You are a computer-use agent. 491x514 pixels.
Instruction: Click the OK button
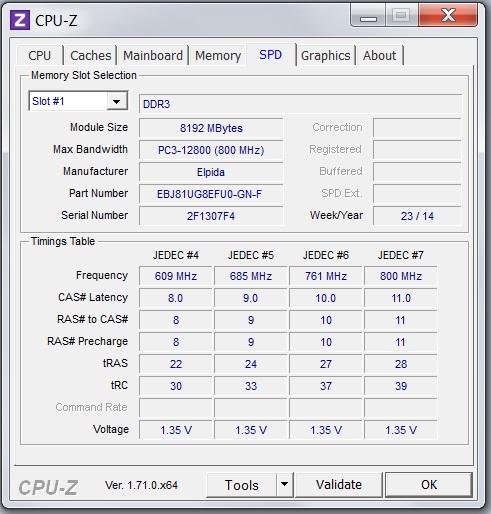(429, 485)
